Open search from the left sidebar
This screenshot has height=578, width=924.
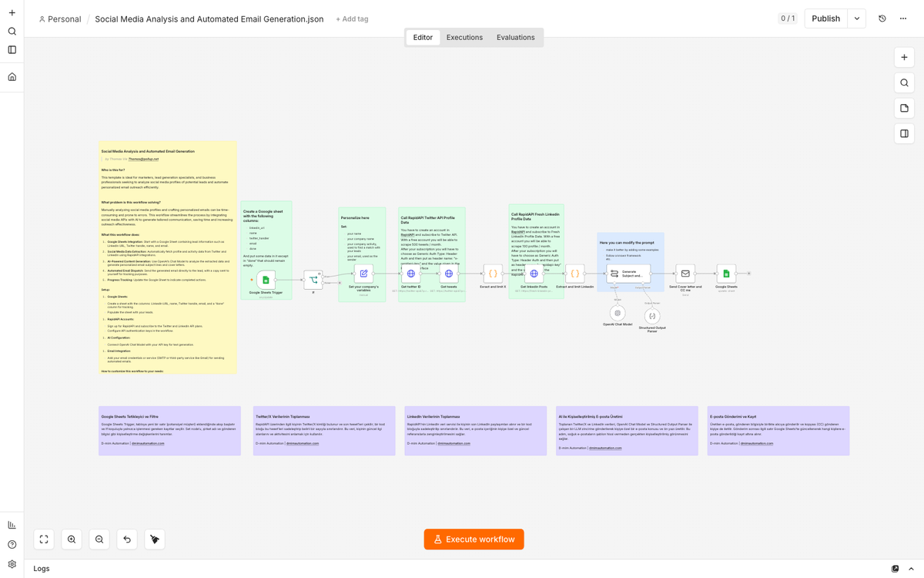tap(12, 32)
